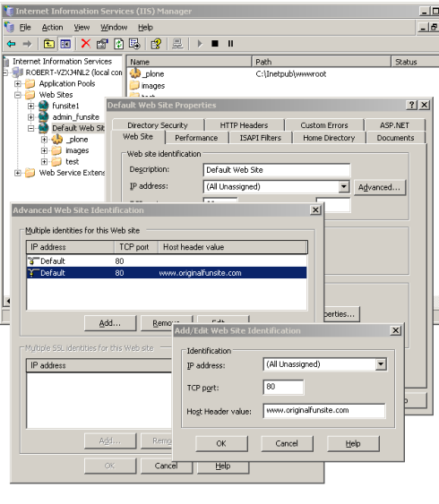Click the Advanced... button in Properties

(380, 187)
